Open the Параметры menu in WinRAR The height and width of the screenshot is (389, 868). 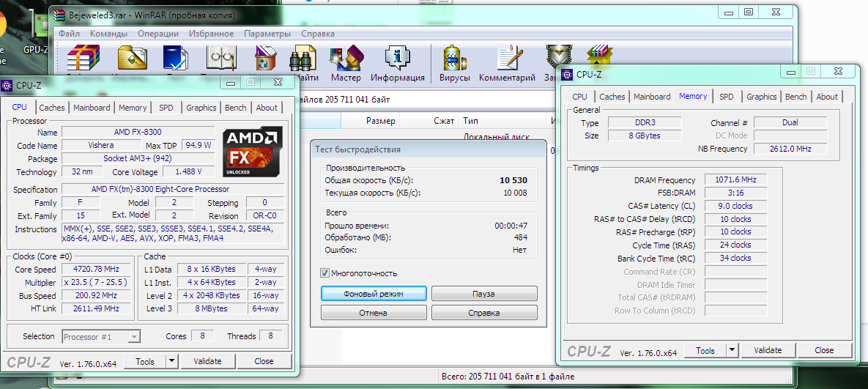click(x=267, y=34)
